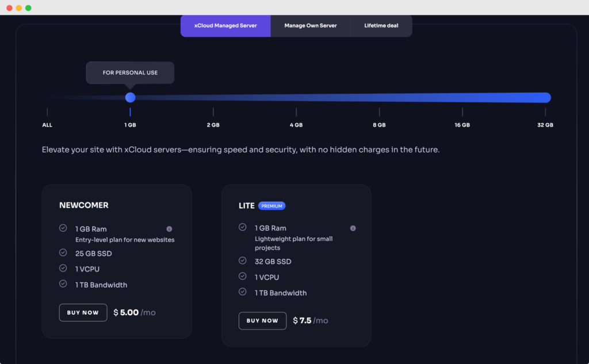Click the FOR PERSONAL USE tooltip
Image resolution: width=589 pixels, height=364 pixels.
(x=130, y=72)
